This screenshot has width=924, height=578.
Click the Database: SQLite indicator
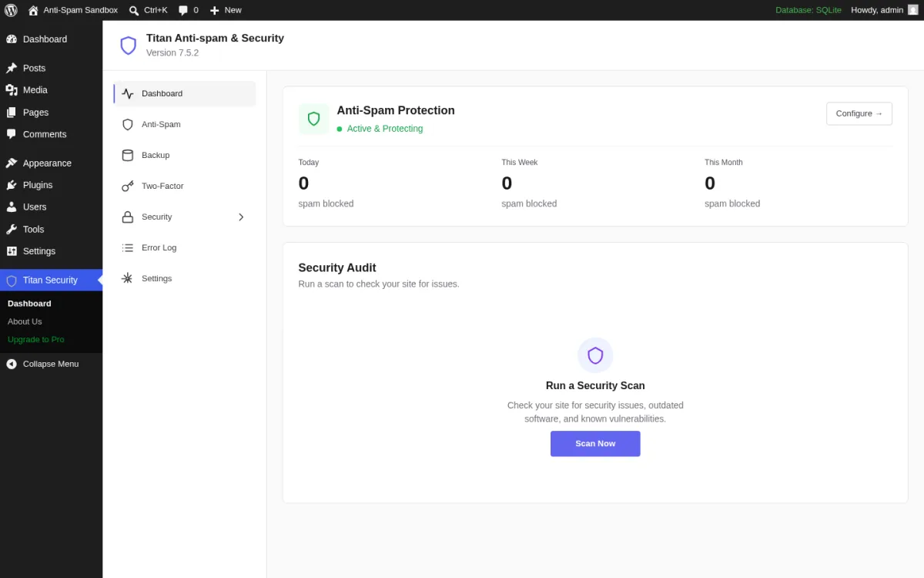pyautogui.click(x=808, y=10)
